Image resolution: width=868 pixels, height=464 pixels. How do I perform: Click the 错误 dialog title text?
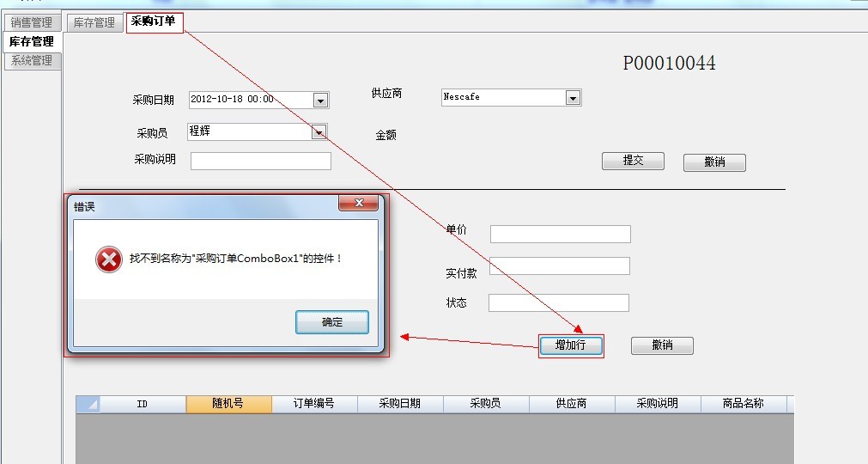84,206
